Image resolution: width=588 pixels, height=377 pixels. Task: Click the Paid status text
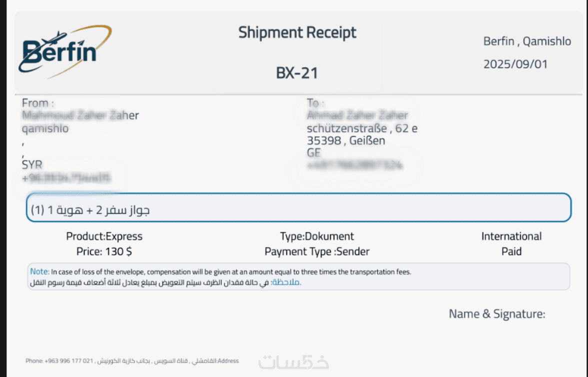(x=511, y=251)
